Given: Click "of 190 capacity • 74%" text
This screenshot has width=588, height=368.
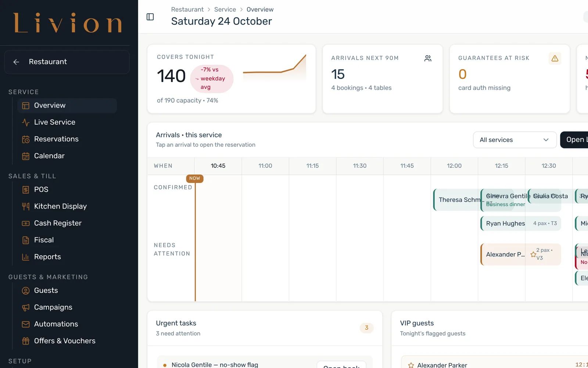Looking at the screenshot, I should [x=187, y=100].
